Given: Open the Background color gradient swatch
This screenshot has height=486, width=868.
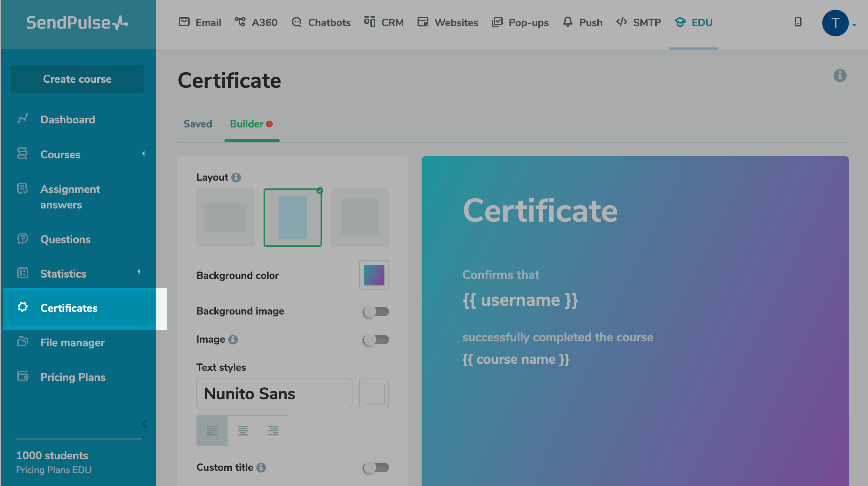Looking at the screenshot, I should click(374, 275).
